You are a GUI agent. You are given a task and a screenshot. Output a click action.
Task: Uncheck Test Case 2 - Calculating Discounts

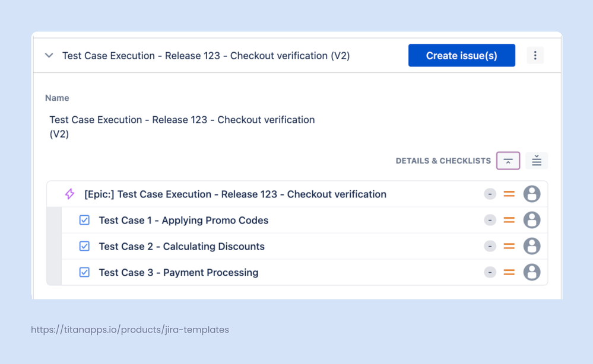(x=84, y=246)
